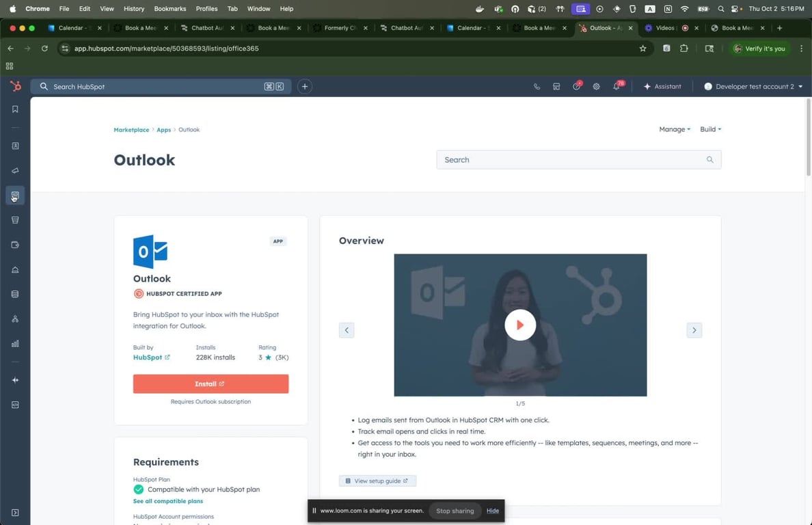Viewport: 812px width, 525px height.
Task: Switch to the first Calendar browser tab
Action: [75, 28]
